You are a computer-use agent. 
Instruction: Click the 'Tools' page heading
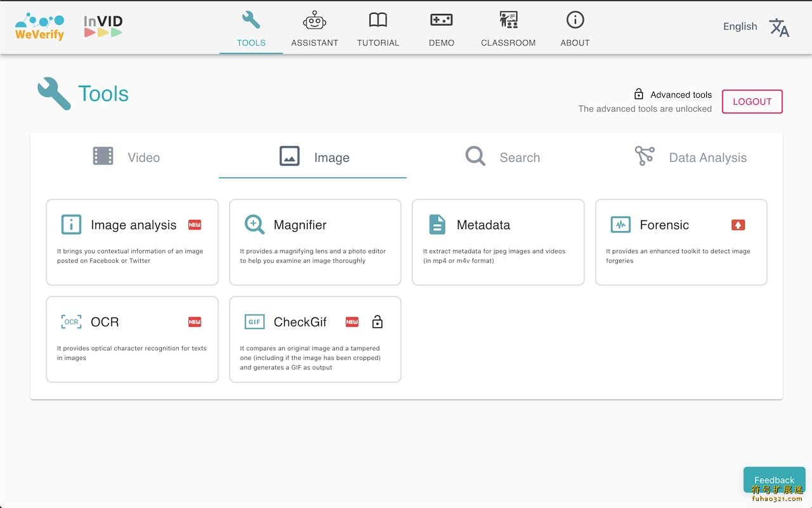(103, 94)
